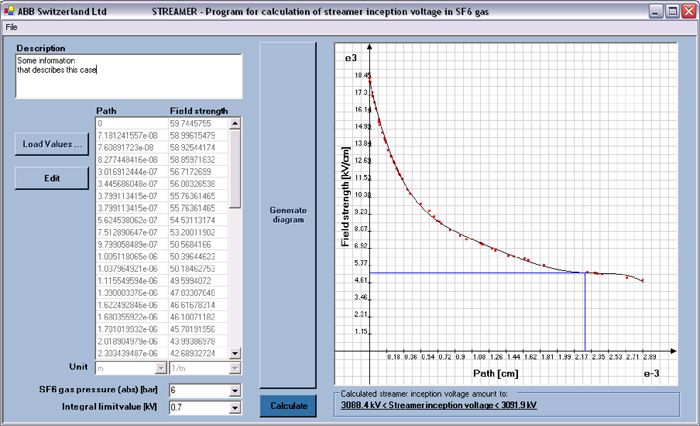Select field strength cell 56.7172699

click(198, 172)
